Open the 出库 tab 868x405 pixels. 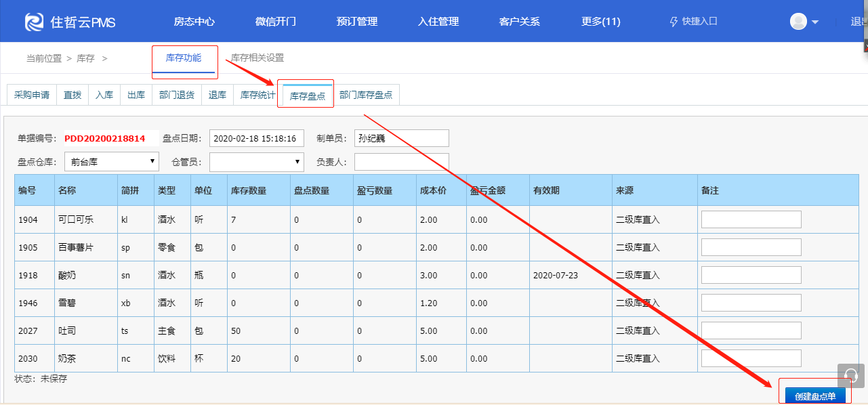tap(136, 95)
